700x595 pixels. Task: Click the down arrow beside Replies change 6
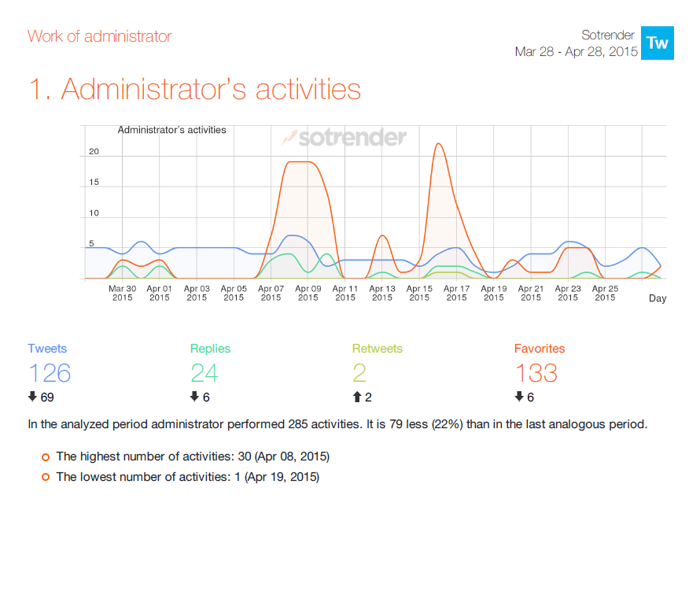194,397
